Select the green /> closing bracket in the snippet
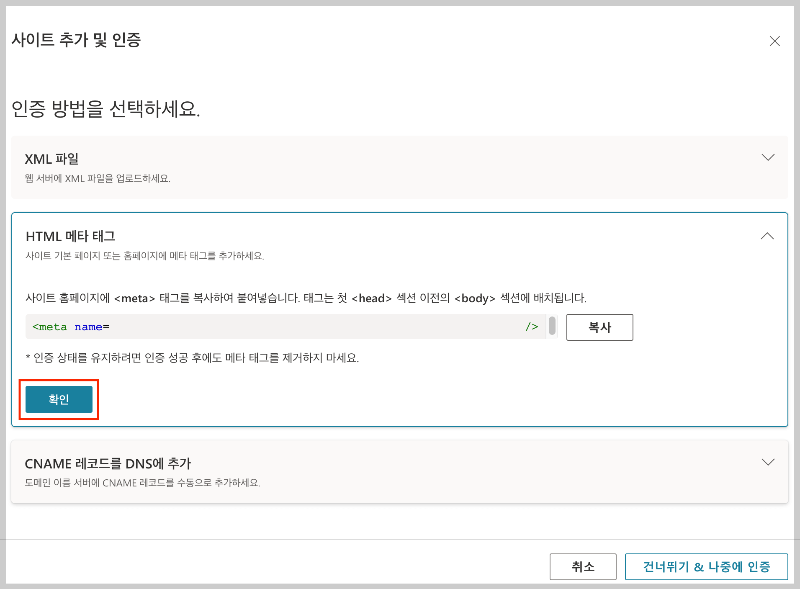800x589 pixels. point(531,326)
